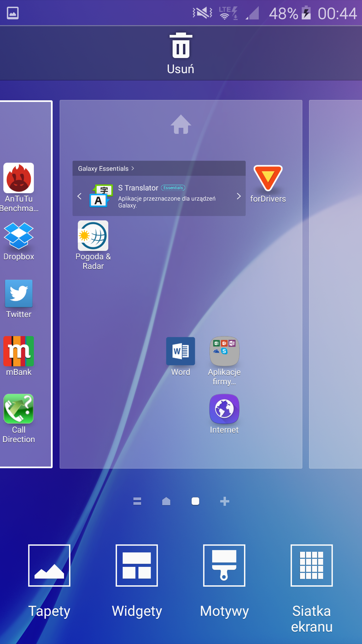
Task: Tap the forDrivers app icon
Action: tap(268, 178)
